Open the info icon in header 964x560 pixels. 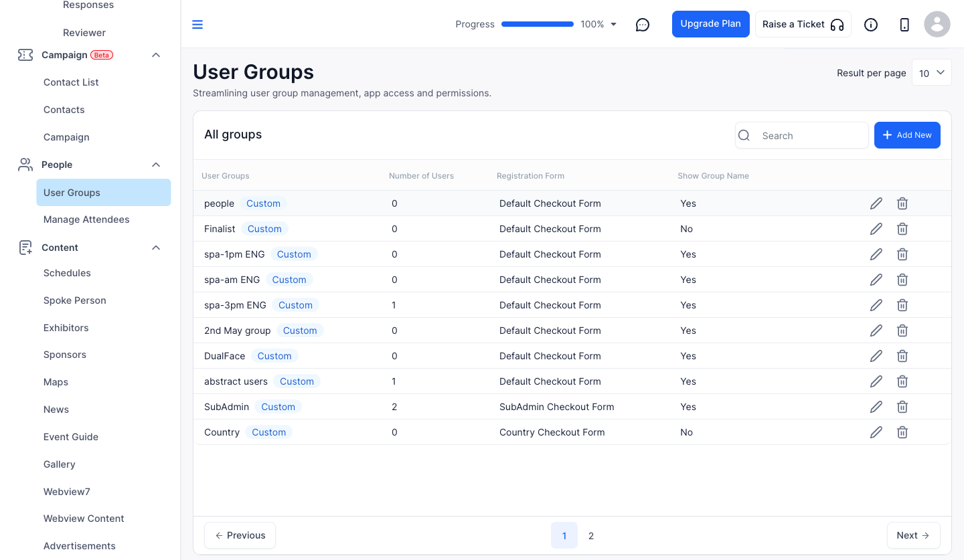tap(871, 25)
